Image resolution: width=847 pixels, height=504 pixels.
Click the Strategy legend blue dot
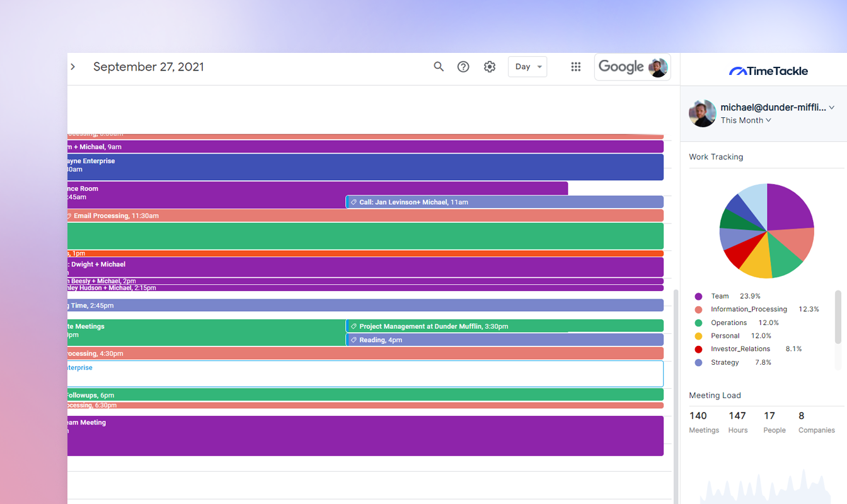point(698,362)
